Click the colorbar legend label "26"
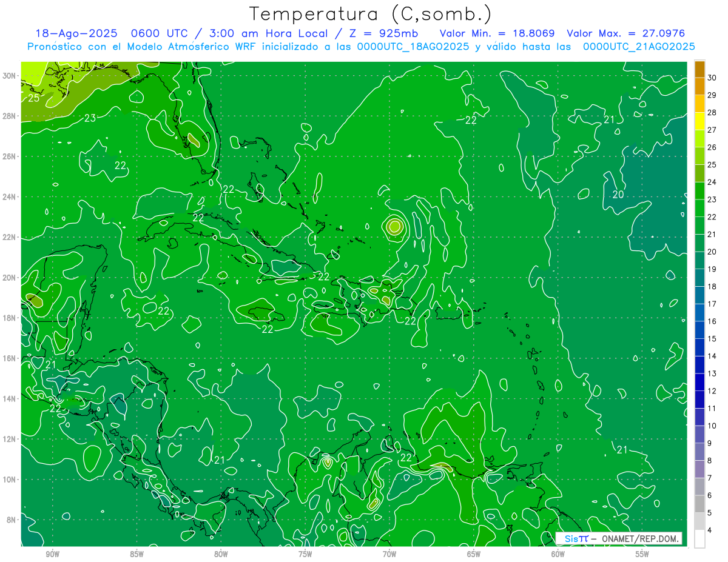Image resolution: width=728 pixels, height=562 pixels. (712, 147)
